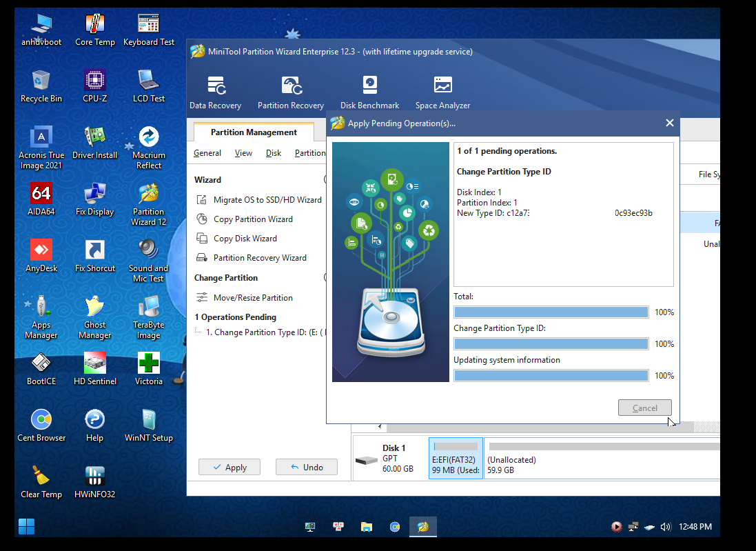Viewport: 756px width, 551px height.
Task: Open HD Sentinel desktop icon
Action: [95, 369]
